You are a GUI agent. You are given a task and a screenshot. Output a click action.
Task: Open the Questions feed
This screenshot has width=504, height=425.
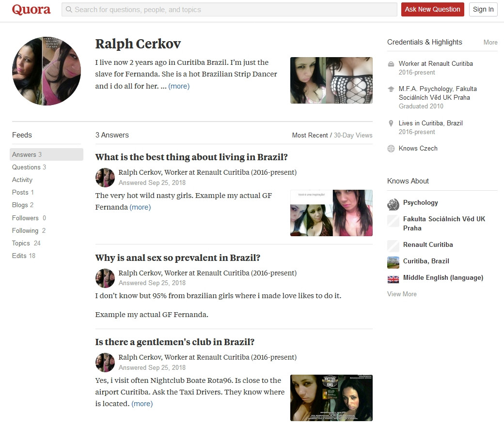(26, 167)
